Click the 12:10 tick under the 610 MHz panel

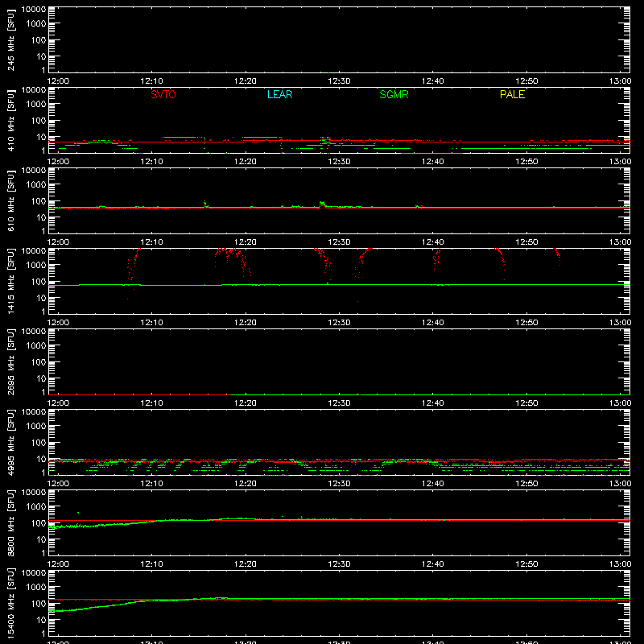[x=151, y=242]
